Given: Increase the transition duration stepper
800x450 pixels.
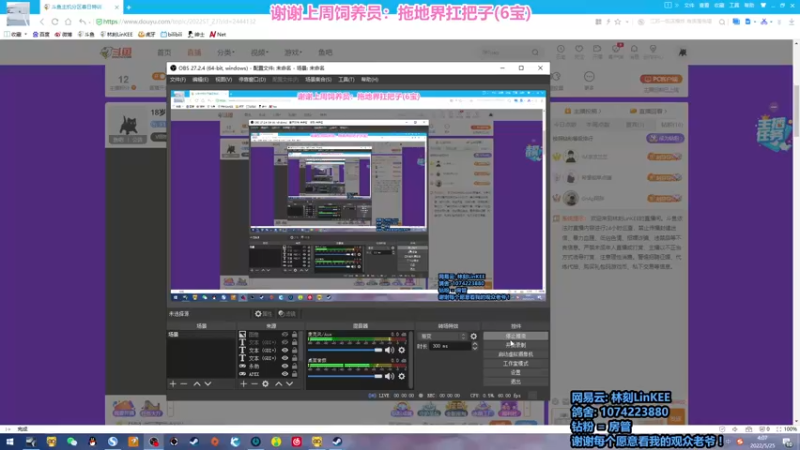Looking at the screenshot, I should (475, 344).
